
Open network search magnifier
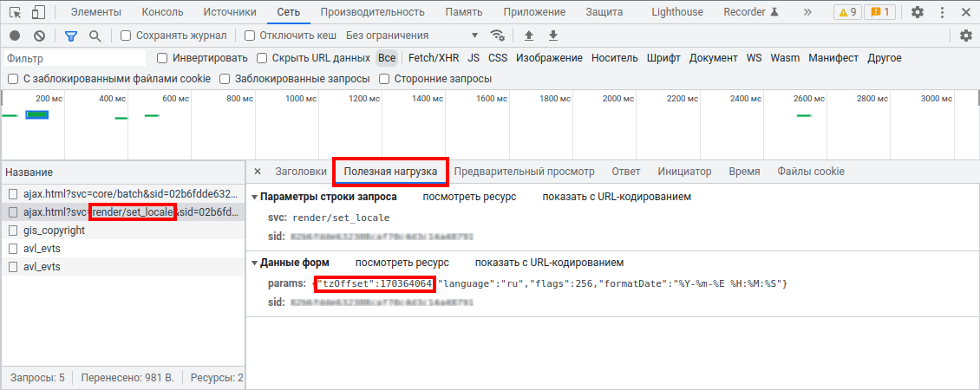click(95, 36)
